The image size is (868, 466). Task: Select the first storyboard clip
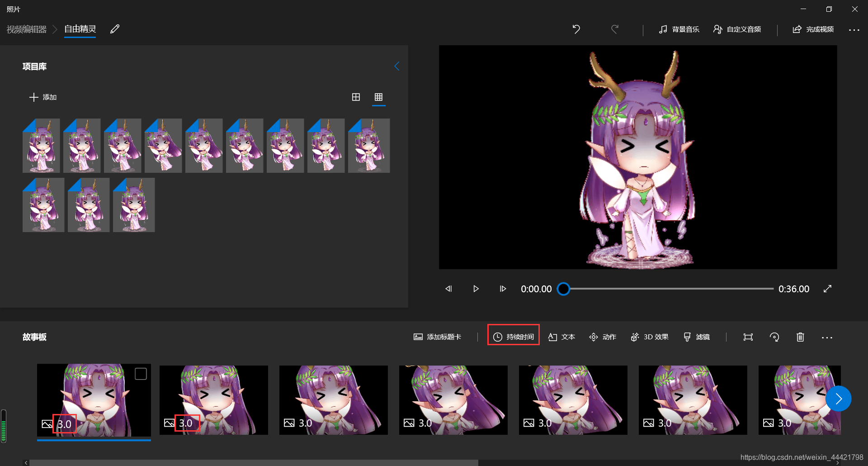(94, 400)
